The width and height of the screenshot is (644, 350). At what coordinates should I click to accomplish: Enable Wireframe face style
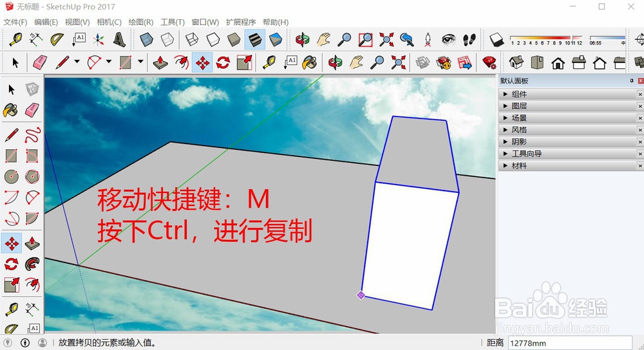[192, 39]
